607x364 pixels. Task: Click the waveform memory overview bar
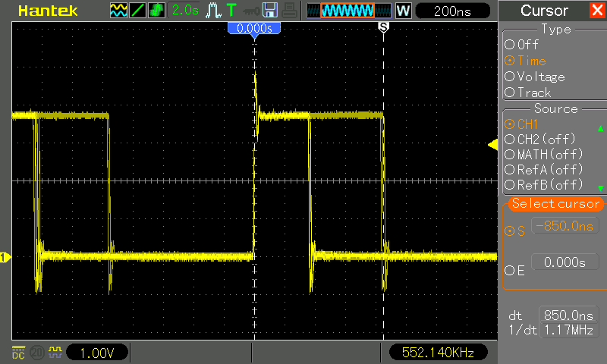coord(349,11)
